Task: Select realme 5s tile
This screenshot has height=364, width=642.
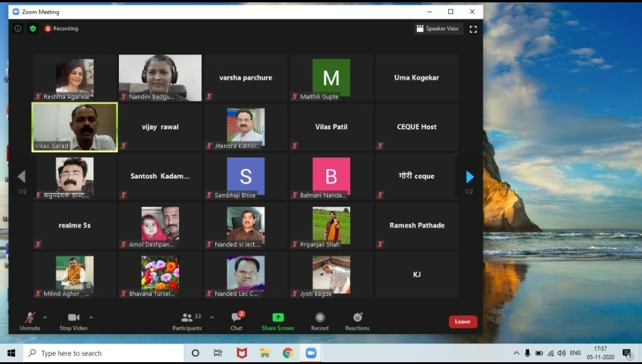Action: 74,226
